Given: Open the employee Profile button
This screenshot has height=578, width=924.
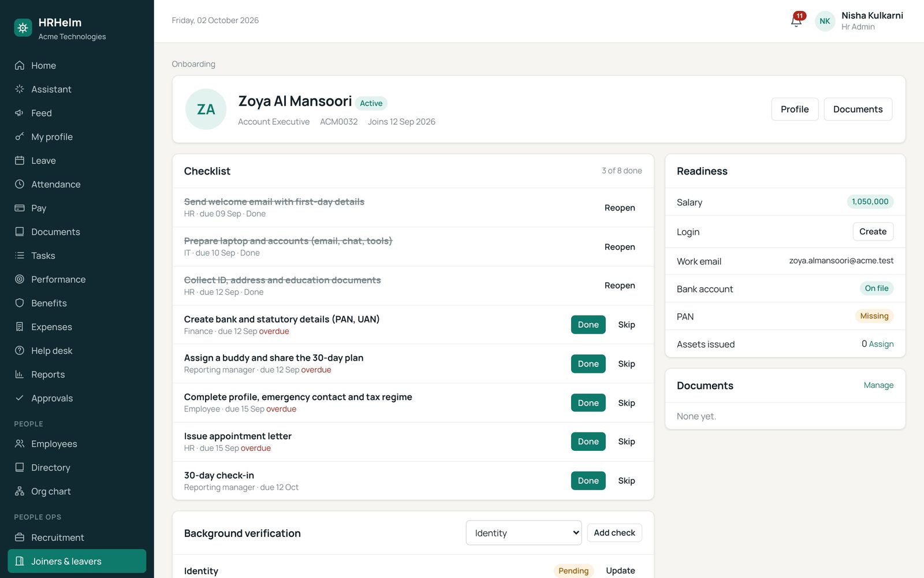Looking at the screenshot, I should point(795,109).
